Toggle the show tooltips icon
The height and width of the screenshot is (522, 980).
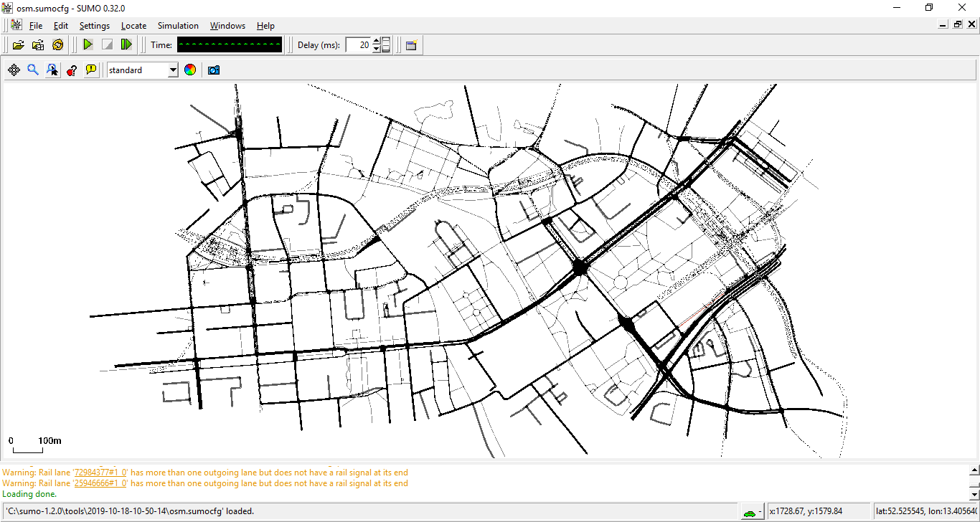coord(91,70)
